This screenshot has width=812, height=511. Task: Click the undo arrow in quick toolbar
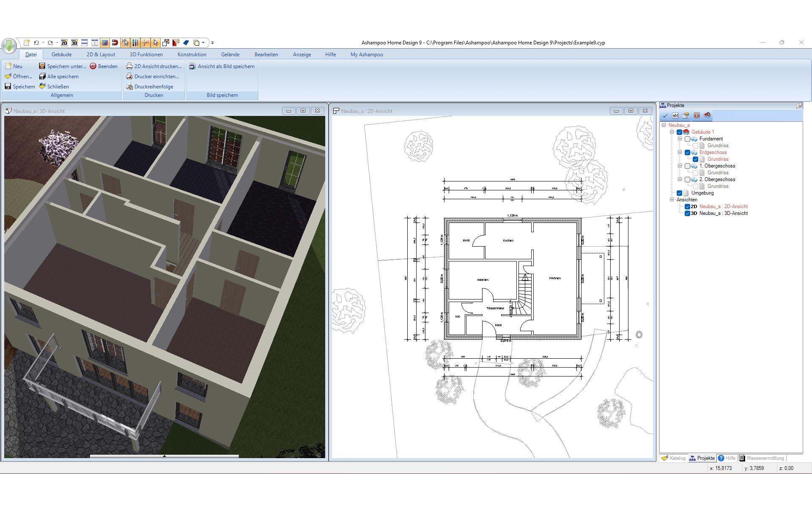36,43
